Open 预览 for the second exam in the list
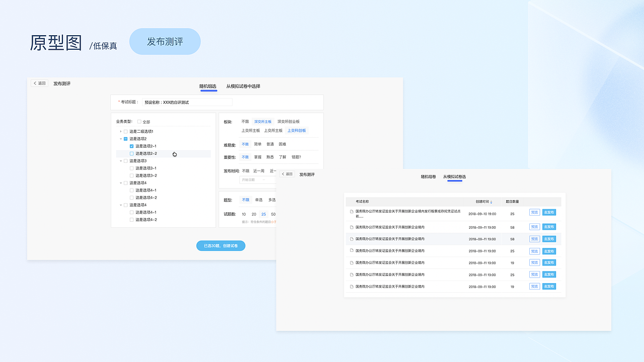 pos(534,227)
